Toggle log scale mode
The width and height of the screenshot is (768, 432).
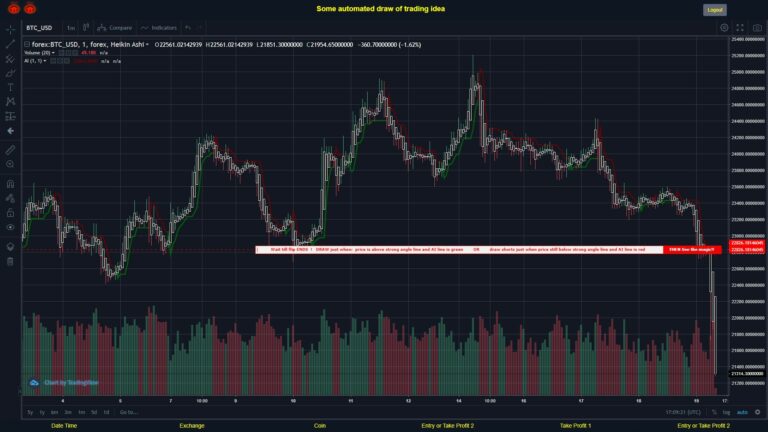(x=726, y=412)
